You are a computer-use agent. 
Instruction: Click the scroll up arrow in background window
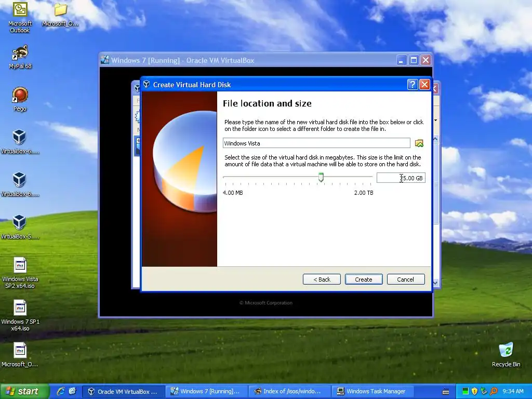(x=436, y=139)
